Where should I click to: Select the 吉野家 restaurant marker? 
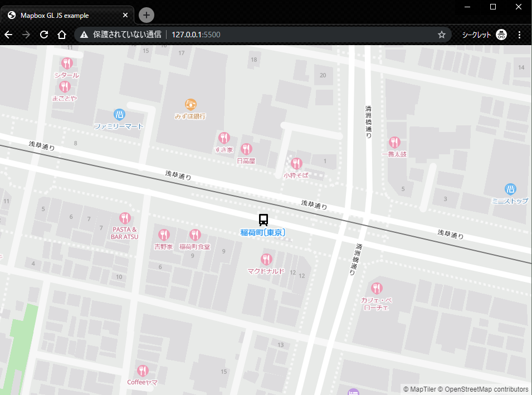click(164, 235)
